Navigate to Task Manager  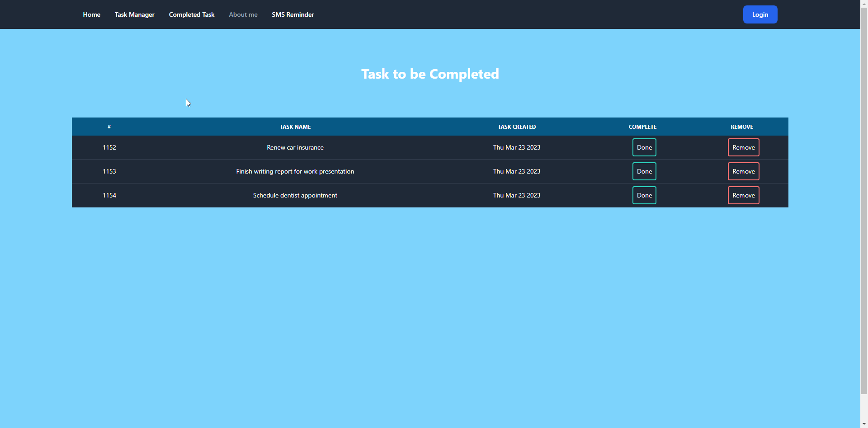[134, 14]
